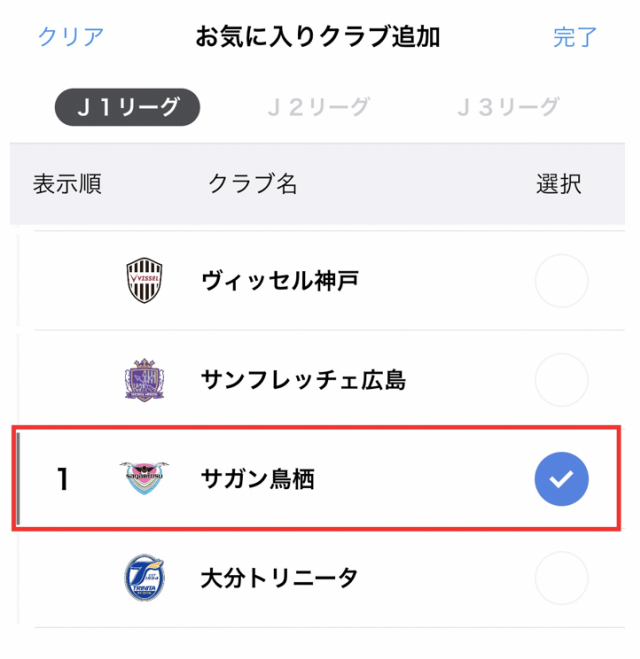
Task: Tap the Sagan Tosu club emblem
Action: pyautogui.click(x=144, y=479)
